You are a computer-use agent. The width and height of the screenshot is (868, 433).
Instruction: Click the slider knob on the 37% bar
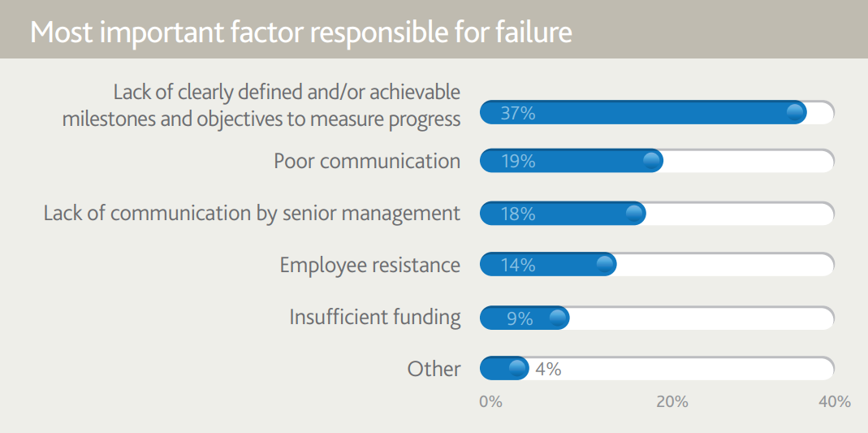(796, 113)
